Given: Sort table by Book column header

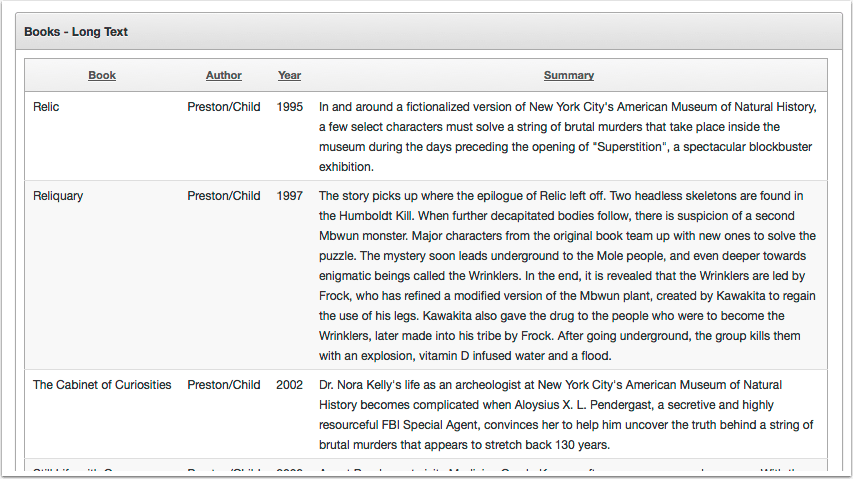Looking at the screenshot, I should pos(102,76).
